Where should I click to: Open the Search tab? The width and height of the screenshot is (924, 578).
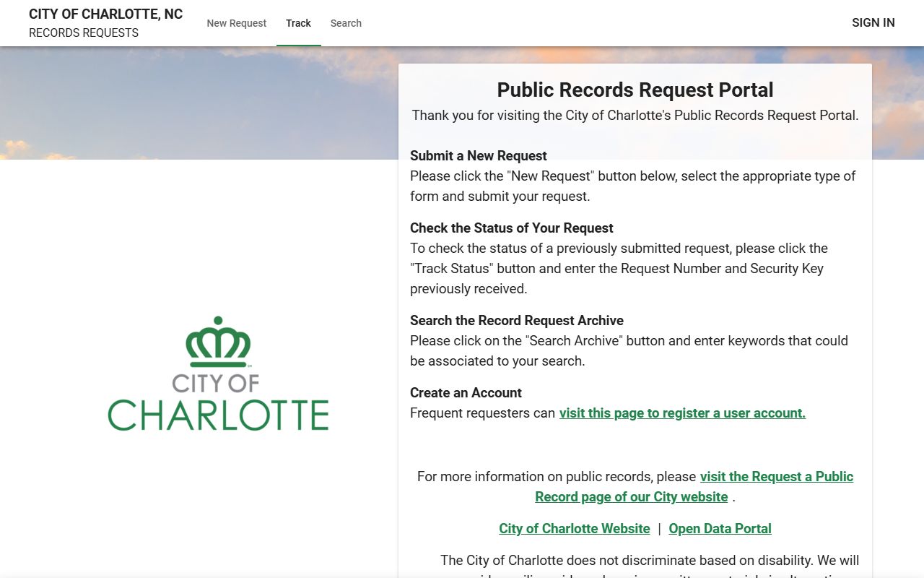click(346, 23)
